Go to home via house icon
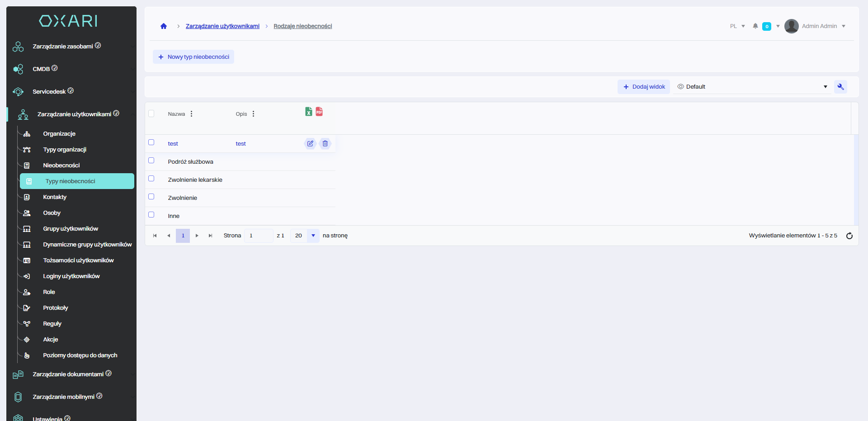 [x=164, y=26]
